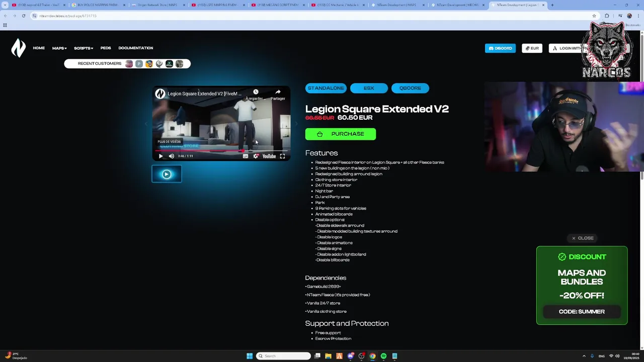Open a new browser tab
644x362 pixels.
(552, 5)
